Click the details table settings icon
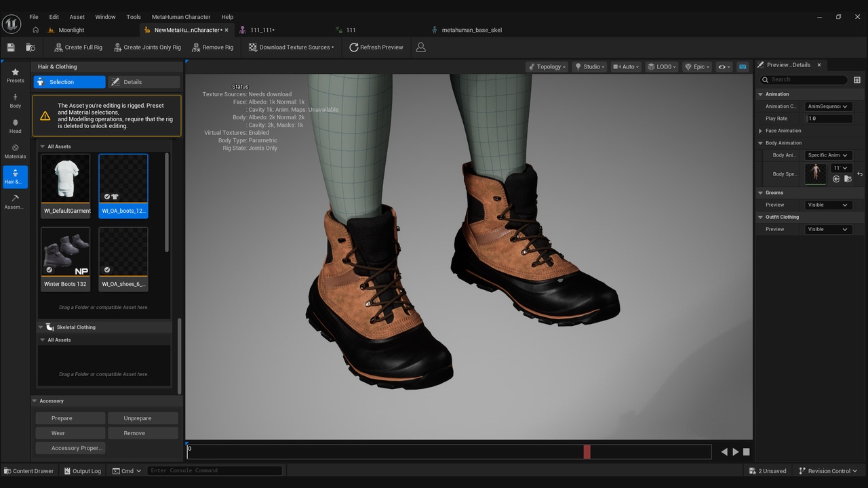The height and width of the screenshot is (488, 868). [x=857, y=80]
